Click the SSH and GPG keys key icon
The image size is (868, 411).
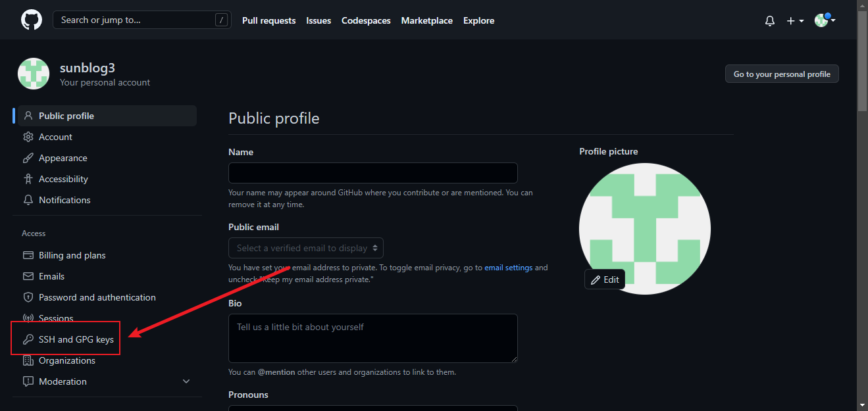[28, 339]
